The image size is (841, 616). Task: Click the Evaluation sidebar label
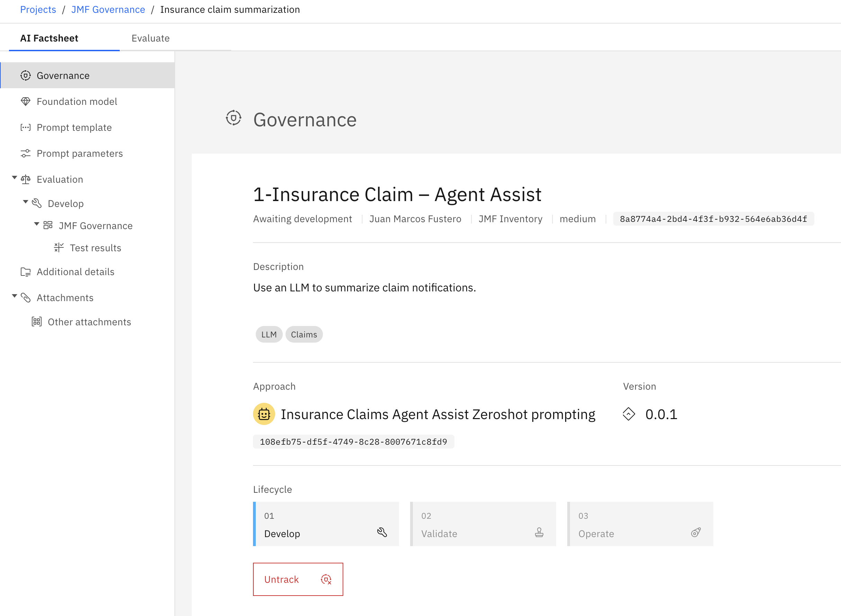(x=60, y=179)
